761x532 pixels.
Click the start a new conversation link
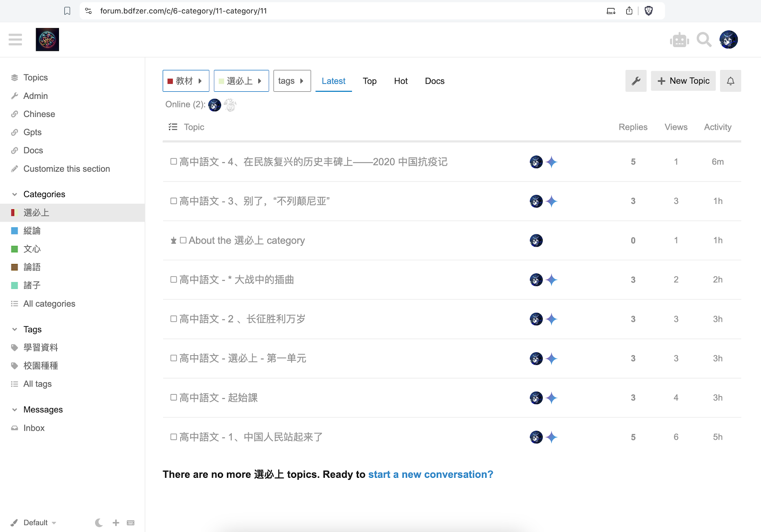tap(430, 474)
